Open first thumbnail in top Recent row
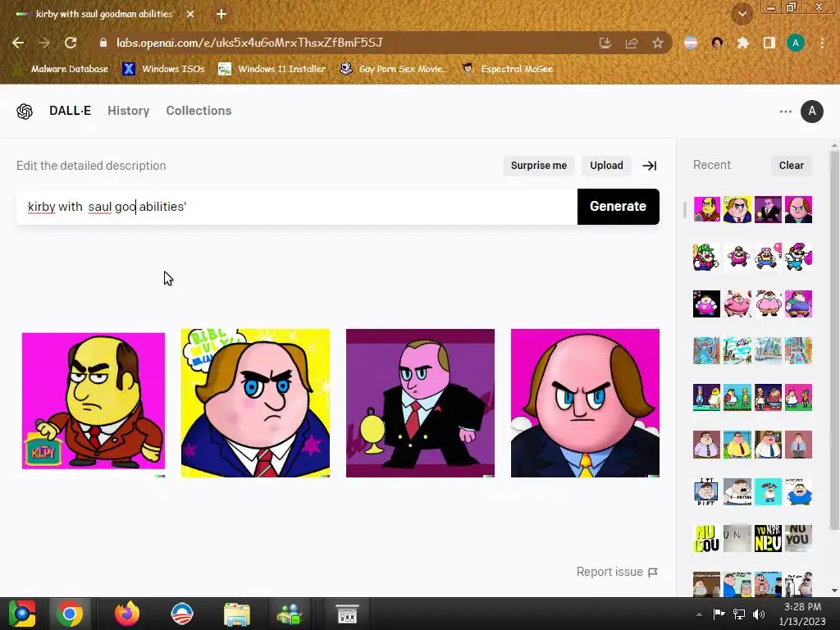840x630 pixels. pos(706,209)
